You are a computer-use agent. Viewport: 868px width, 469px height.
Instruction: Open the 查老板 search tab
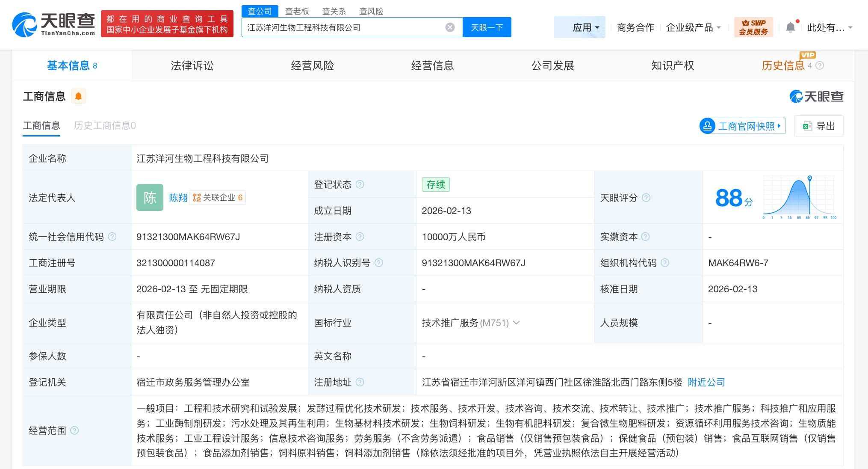pyautogui.click(x=297, y=11)
